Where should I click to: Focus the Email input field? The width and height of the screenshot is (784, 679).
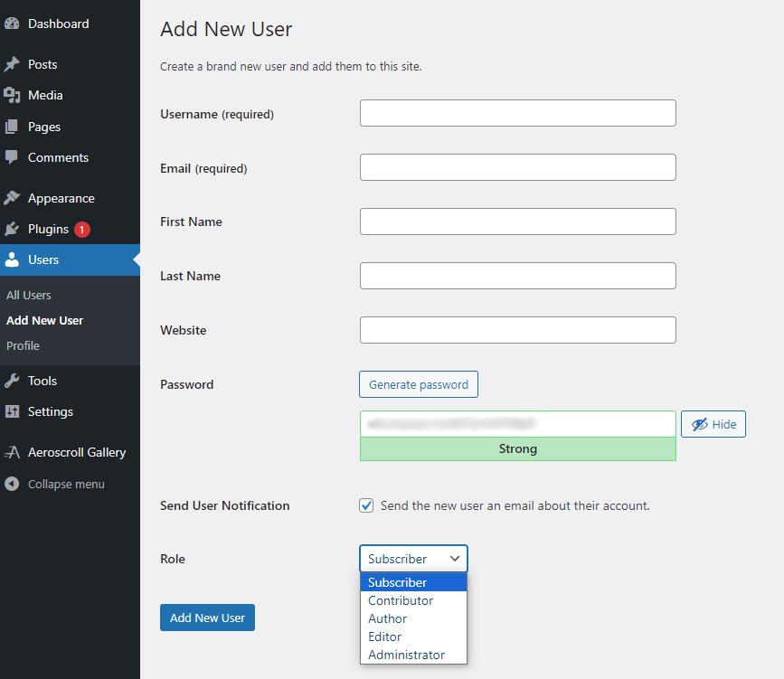518,167
